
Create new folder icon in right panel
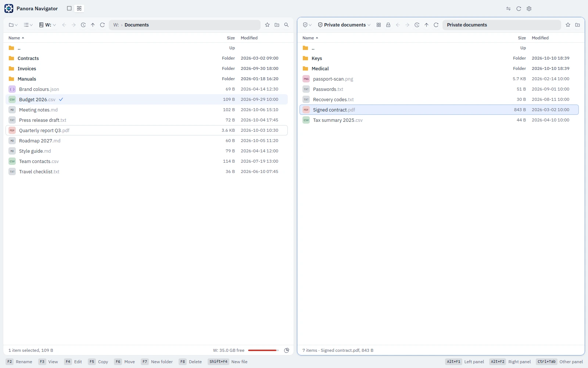577,25
